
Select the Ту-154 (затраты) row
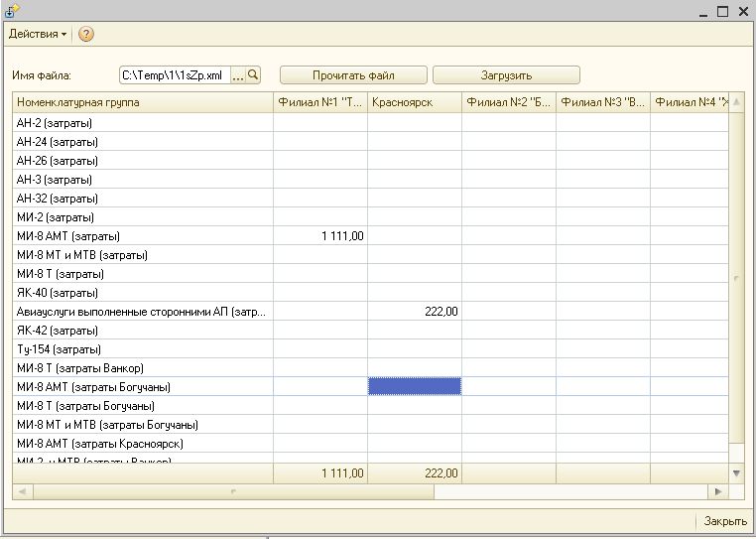[370, 348]
